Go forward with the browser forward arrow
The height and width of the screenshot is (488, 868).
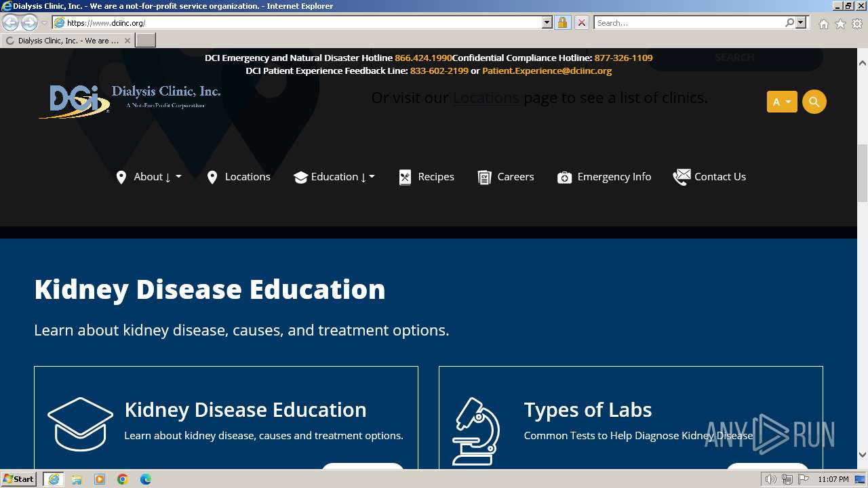(29, 22)
